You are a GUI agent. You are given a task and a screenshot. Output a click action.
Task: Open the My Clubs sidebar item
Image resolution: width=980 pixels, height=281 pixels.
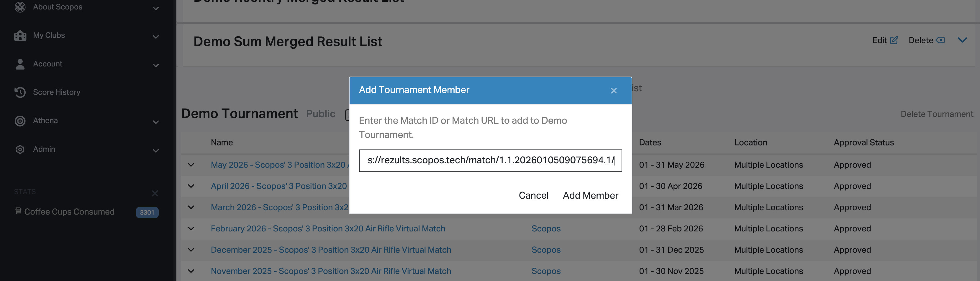pos(49,35)
